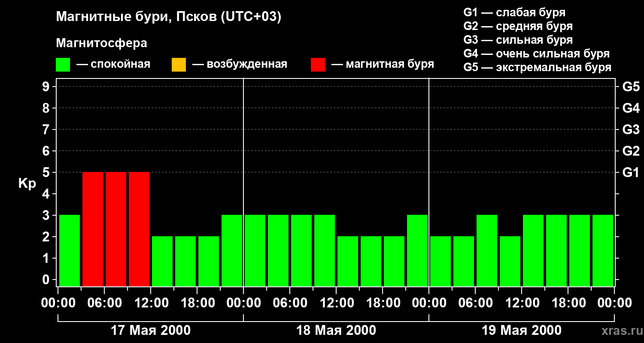Click the 'Kp' axis title
This screenshot has height=343, width=644.
tap(27, 184)
